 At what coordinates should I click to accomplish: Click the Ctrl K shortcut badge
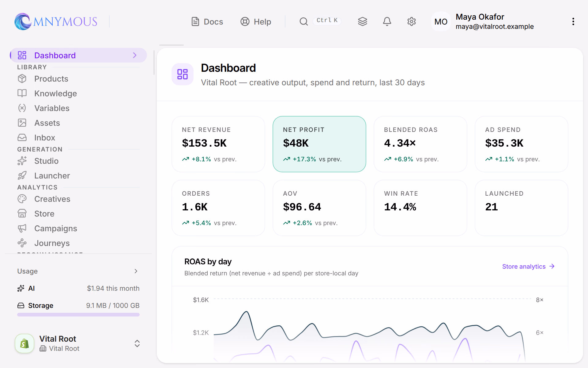click(327, 20)
